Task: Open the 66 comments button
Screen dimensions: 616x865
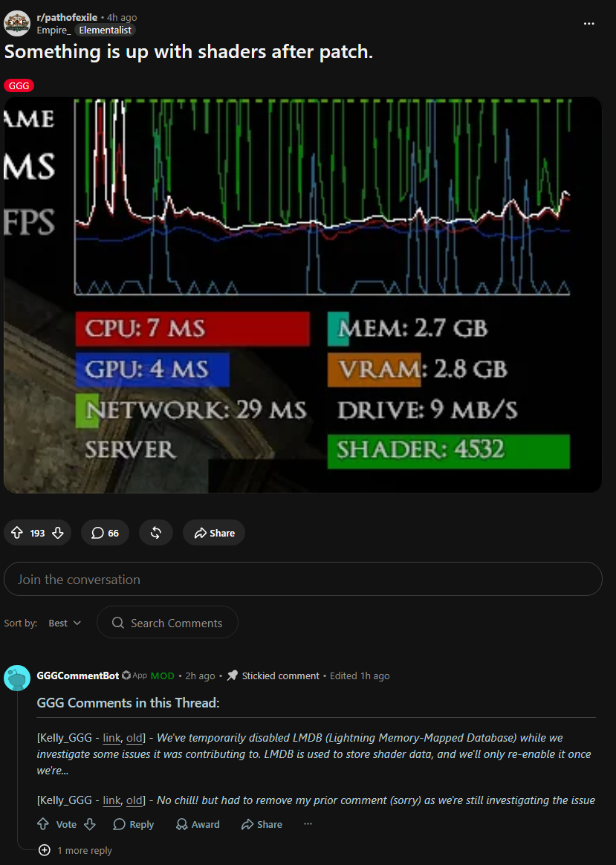Action: 105,533
